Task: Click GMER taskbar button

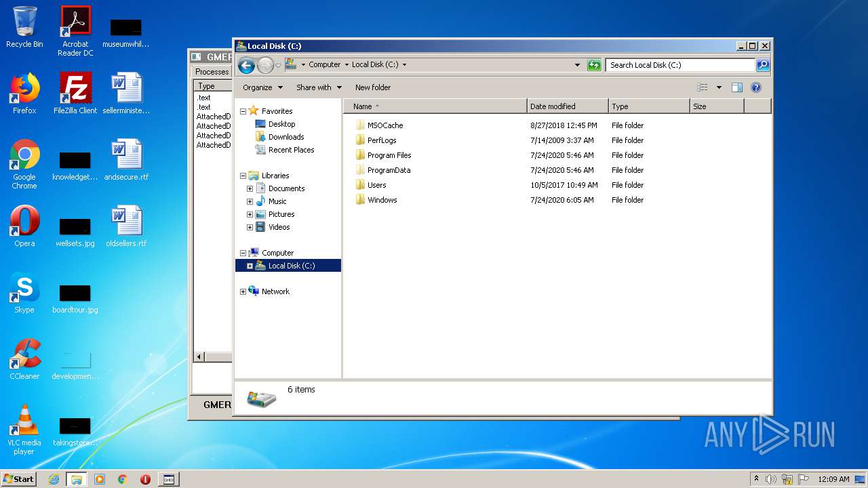Action: click(x=169, y=479)
